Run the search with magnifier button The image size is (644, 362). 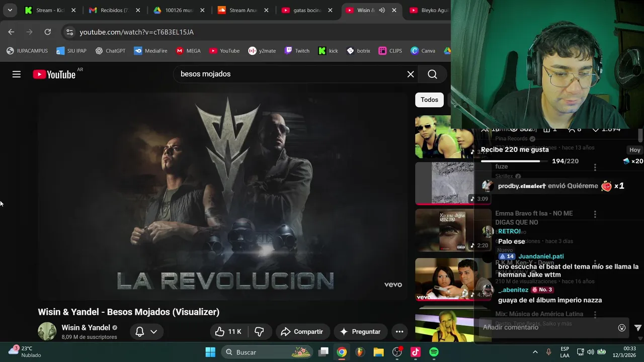pos(432,74)
